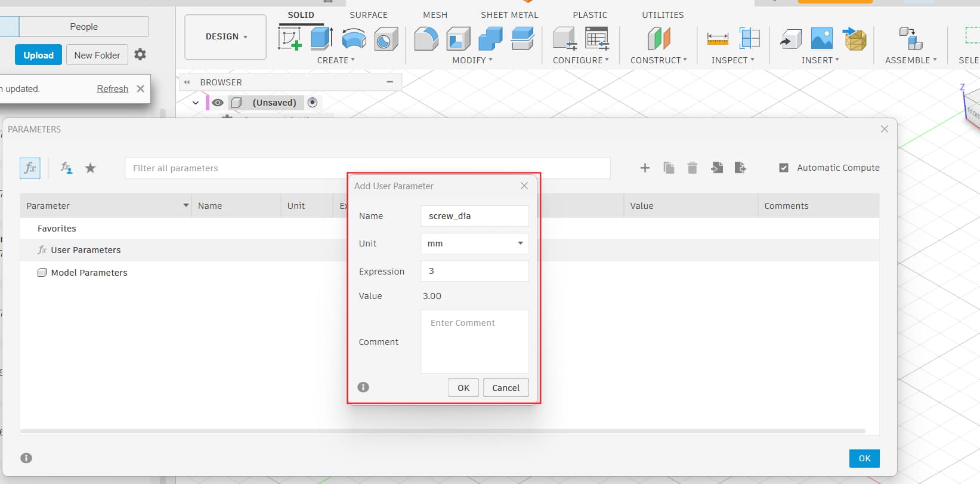This screenshot has height=484, width=980.
Task: Open the MODIFY dropdown menu
Action: (x=472, y=60)
